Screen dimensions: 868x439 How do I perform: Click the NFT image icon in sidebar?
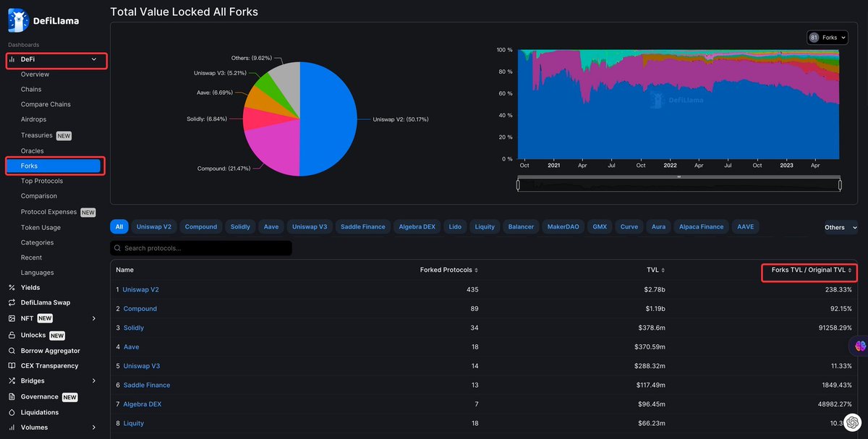click(x=12, y=318)
